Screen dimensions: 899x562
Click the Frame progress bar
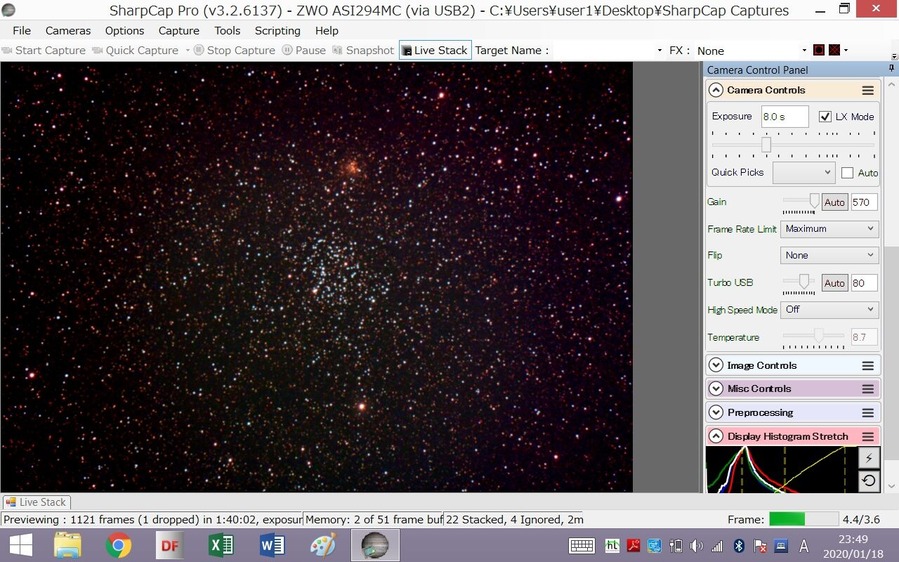(x=802, y=519)
